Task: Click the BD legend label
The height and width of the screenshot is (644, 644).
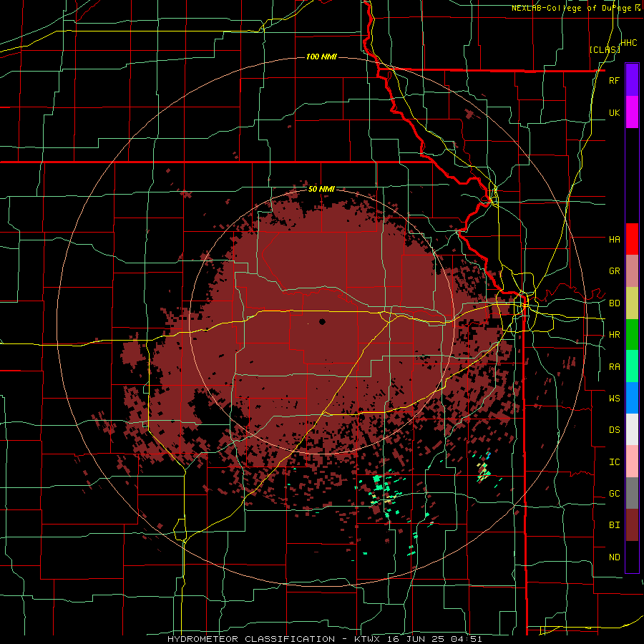Action: pyautogui.click(x=614, y=303)
